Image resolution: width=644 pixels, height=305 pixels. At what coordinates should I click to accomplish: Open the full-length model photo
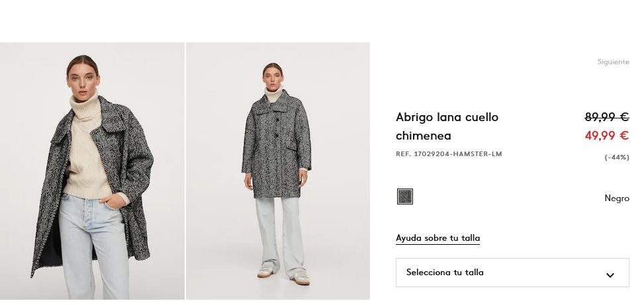click(x=277, y=171)
